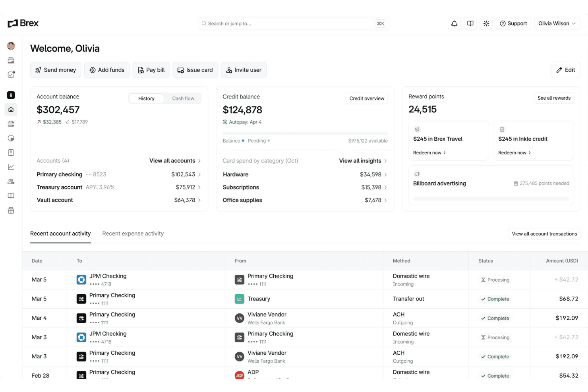
Task: Open the book guide icon in top bar
Action: click(x=470, y=23)
